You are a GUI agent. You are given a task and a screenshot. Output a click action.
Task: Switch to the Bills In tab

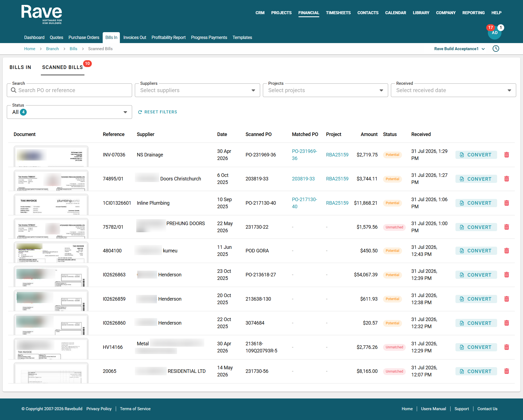click(x=20, y=67)
